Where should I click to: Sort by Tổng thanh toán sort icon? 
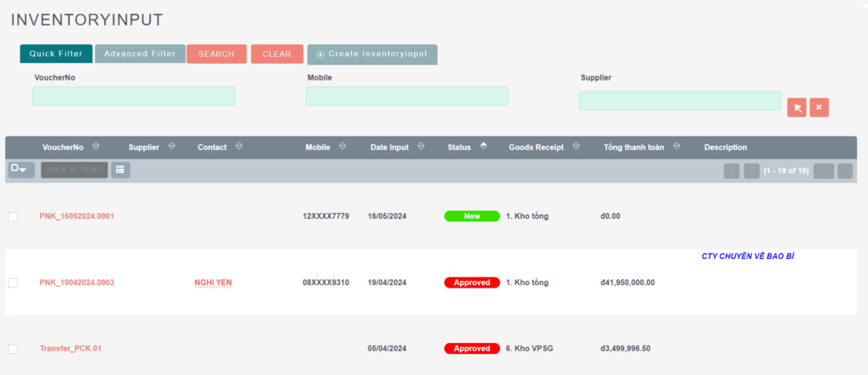click(676, 146)
